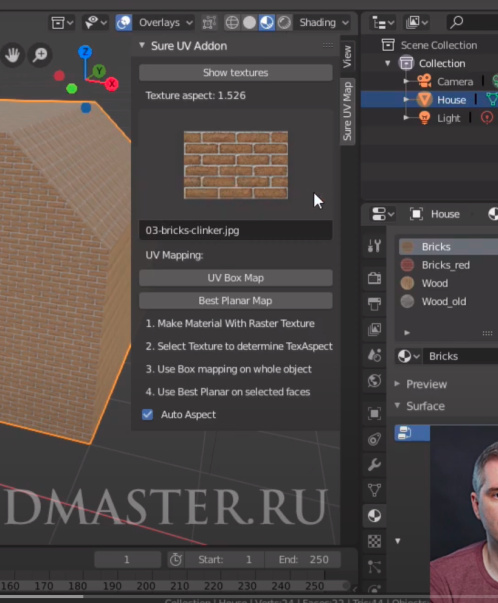498x603 pixels.
Task: Toggle the Auto Aspect checkbox
Action: (148, 415)
